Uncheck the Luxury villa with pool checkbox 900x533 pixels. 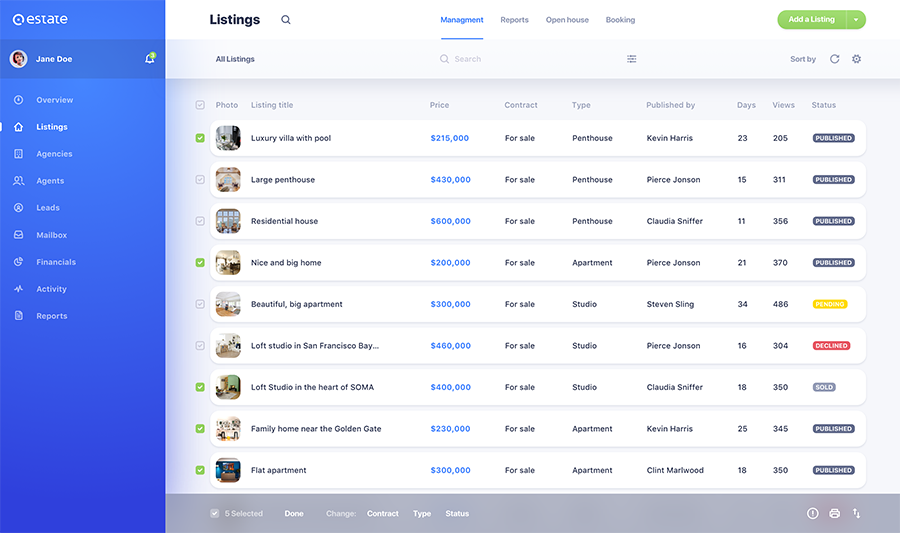pos(200,138)
